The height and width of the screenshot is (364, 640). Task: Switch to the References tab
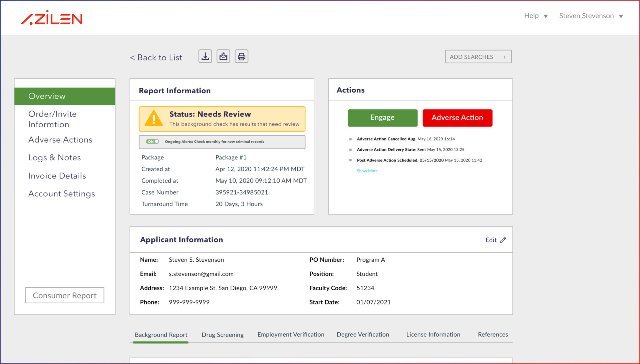pos(493,335)
